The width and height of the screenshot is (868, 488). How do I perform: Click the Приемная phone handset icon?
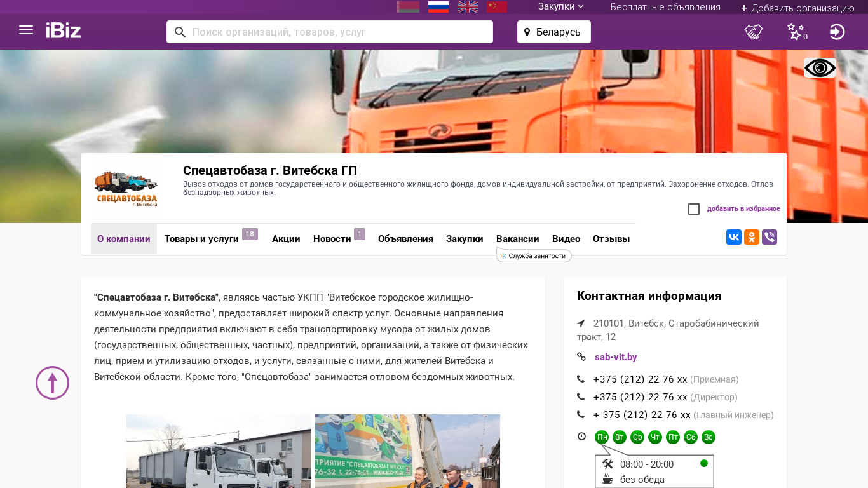tap(581, 379)
